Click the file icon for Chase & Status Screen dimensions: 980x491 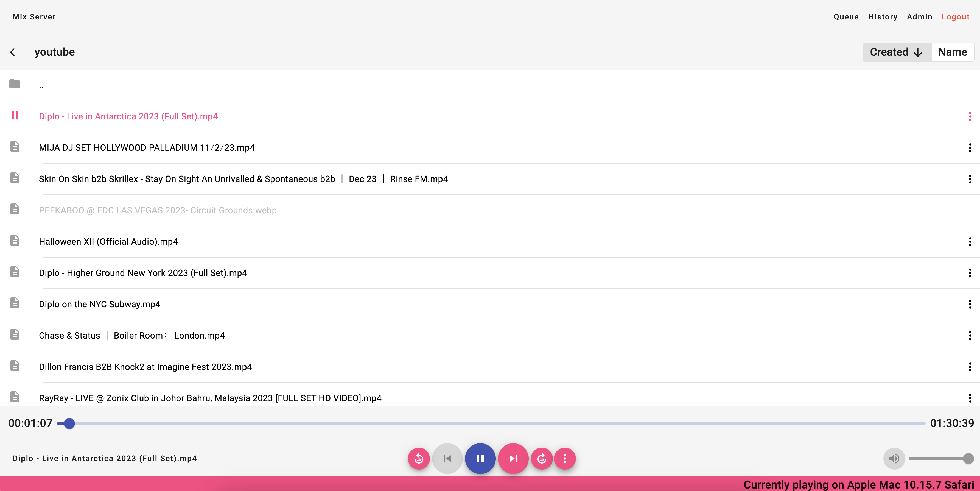click(15, 334)
